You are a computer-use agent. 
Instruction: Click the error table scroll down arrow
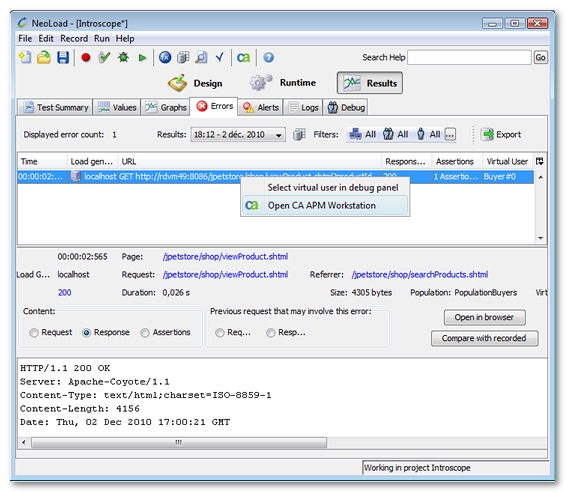(541, 238)
